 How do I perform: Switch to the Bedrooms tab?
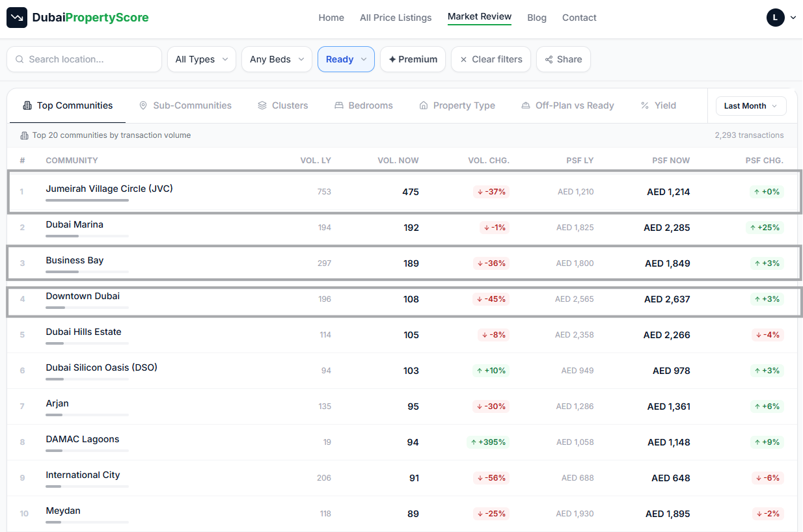(x=364, y=105)
